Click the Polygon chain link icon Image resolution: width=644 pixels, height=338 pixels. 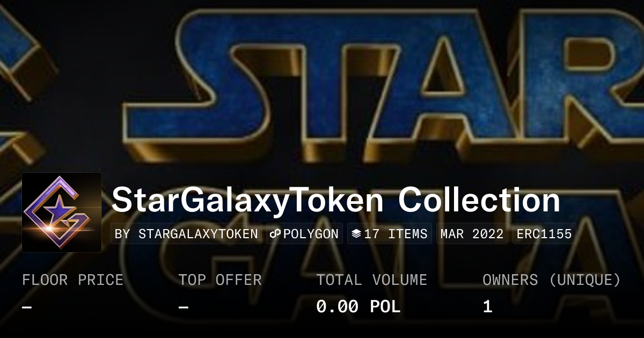click(276, 234)
